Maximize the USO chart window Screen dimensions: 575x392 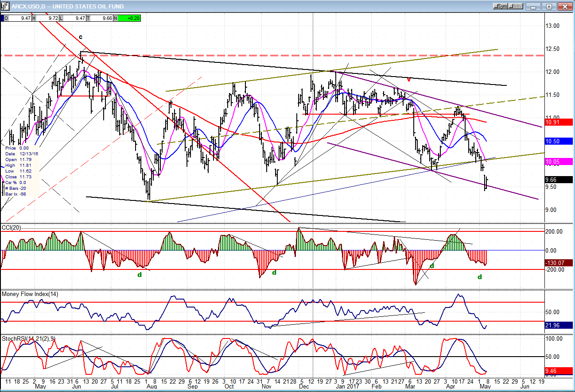pos(549,6)
